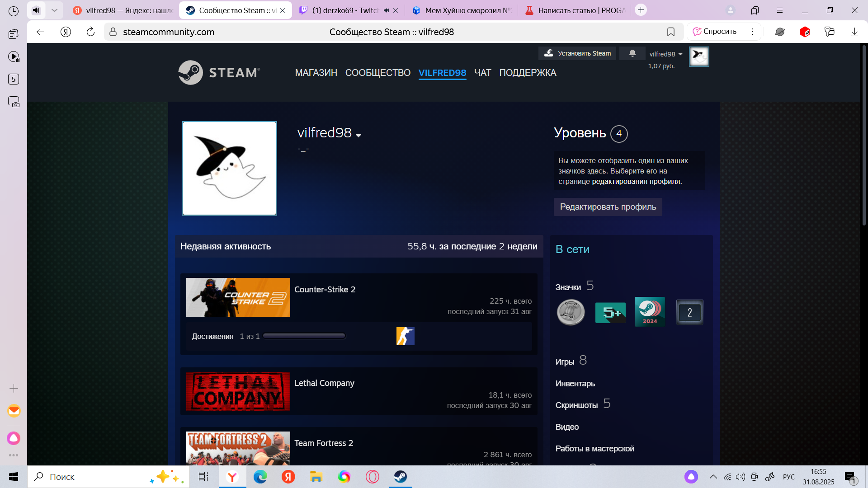Select VILFRED98 in the Steam navigation
This screenshot has width=868, height=488.
tap(442, 73)
